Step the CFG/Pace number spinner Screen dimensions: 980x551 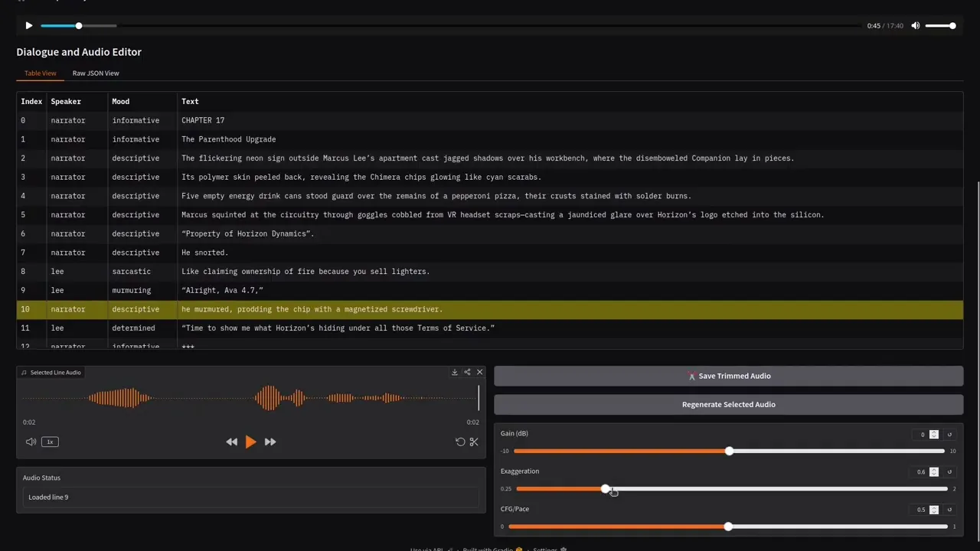[934, 510]
